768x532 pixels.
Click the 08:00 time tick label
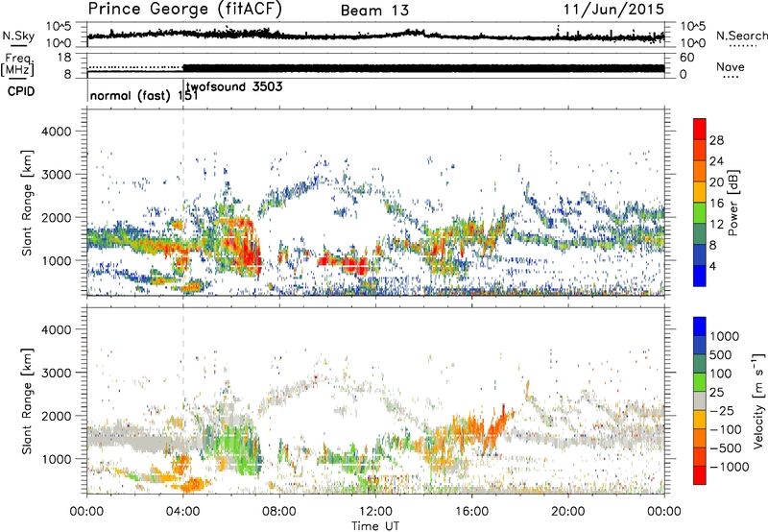(x=279, y=512)
